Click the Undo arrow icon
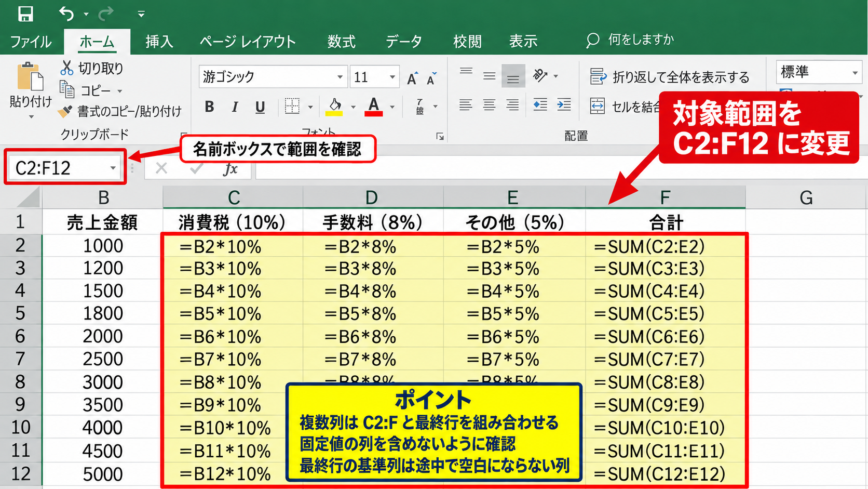 (x=66, y=14)
